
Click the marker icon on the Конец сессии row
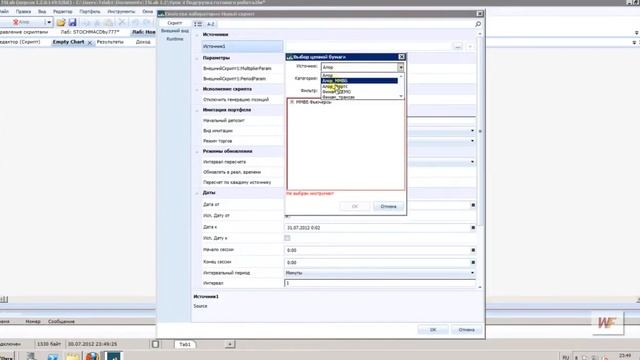tap(473, 262)
